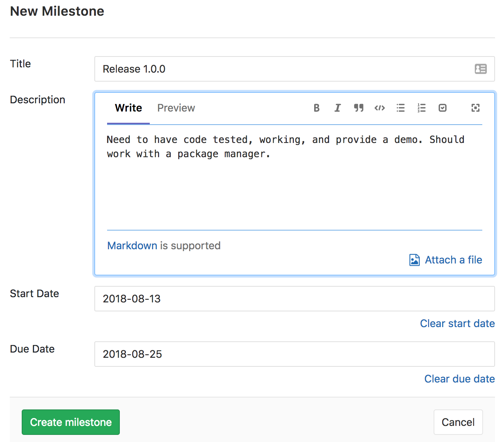504x442 pixels.
Task: Click the image icon beside Attach a file
Action: pos(415,260)
